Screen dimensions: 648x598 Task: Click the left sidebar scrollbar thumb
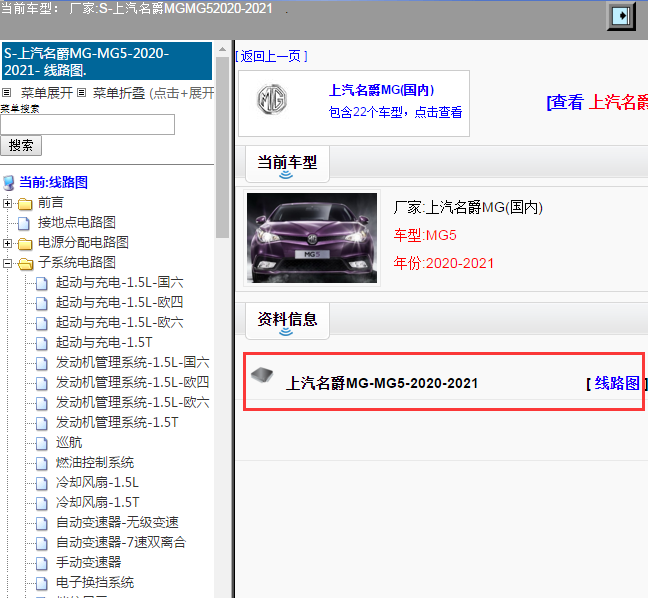tap(222, 147)
